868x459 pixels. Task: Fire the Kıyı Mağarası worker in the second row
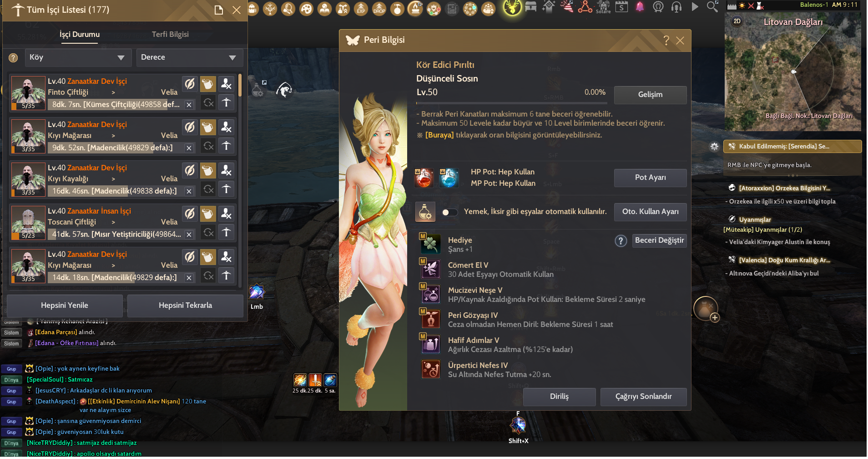tap(226, 127)
